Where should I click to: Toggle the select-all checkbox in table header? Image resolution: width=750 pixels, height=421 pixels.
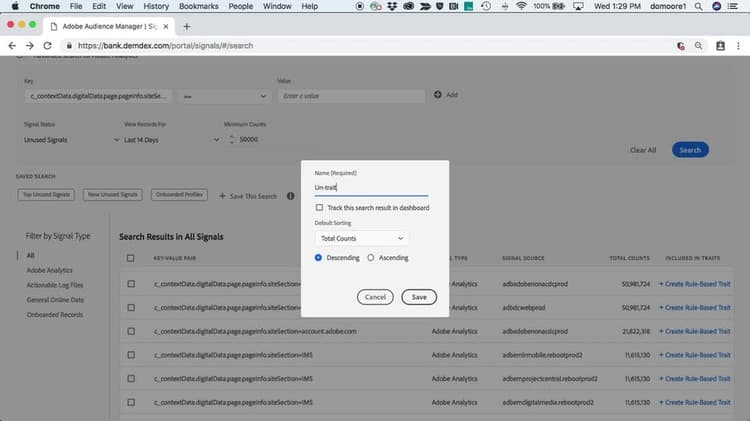131,258
